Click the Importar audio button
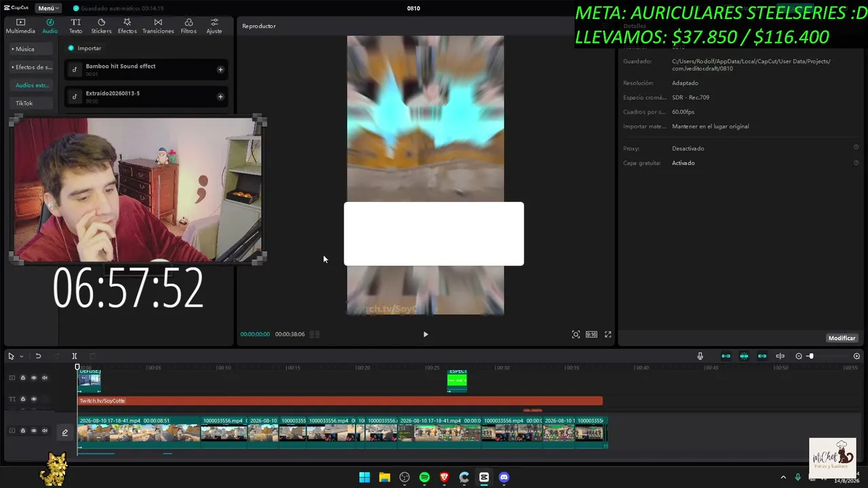Viewport: 868px width, 488px height. (85, 48)
